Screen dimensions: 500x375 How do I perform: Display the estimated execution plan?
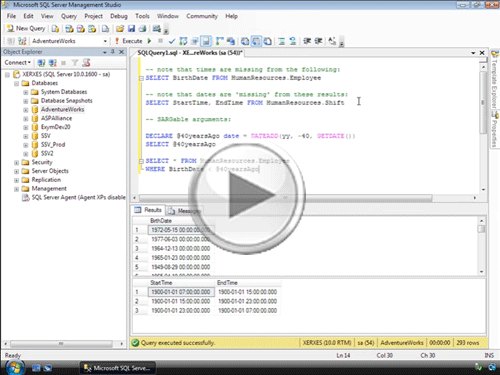click(183, 41)
